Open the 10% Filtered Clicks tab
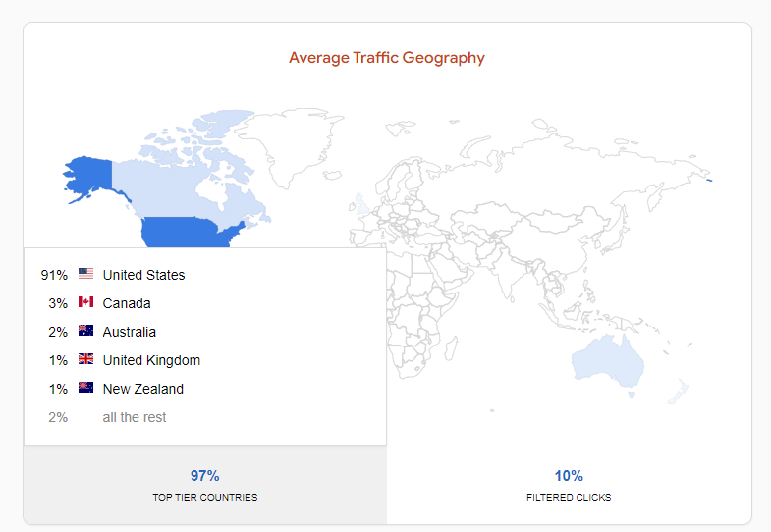The width and height of the screenshot is (771, 532). [x=569, y=485]
